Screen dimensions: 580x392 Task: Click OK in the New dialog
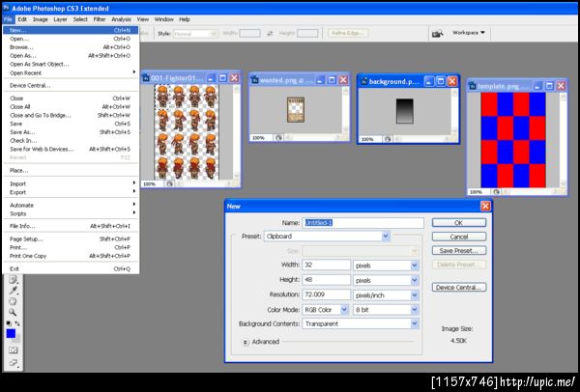click(459, 223)
